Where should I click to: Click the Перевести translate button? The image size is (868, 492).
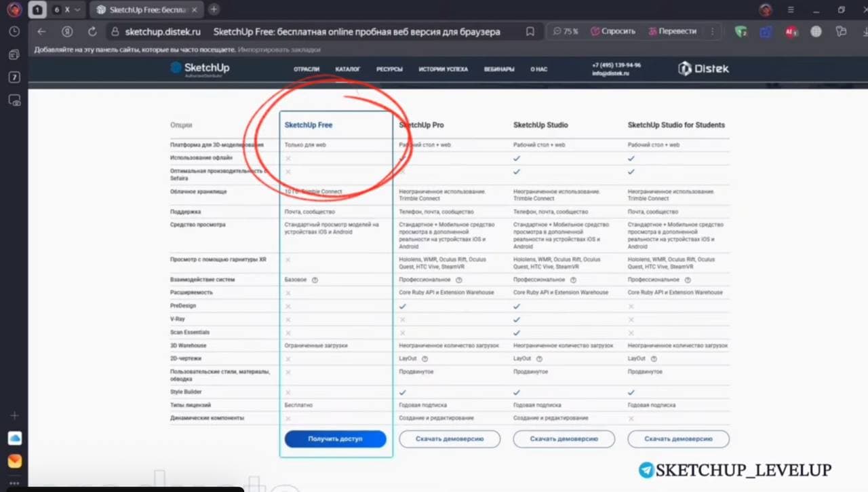[672, 31]
